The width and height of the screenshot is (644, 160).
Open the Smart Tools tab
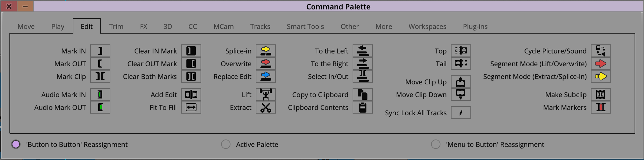[305, 26]
